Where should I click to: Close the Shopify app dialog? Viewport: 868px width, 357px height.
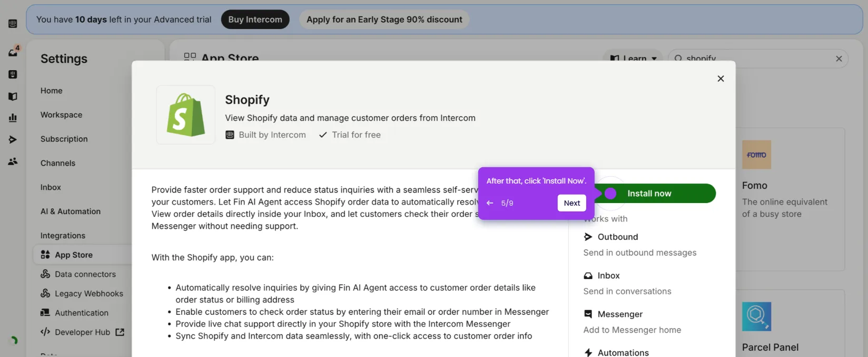coord(721,79)
